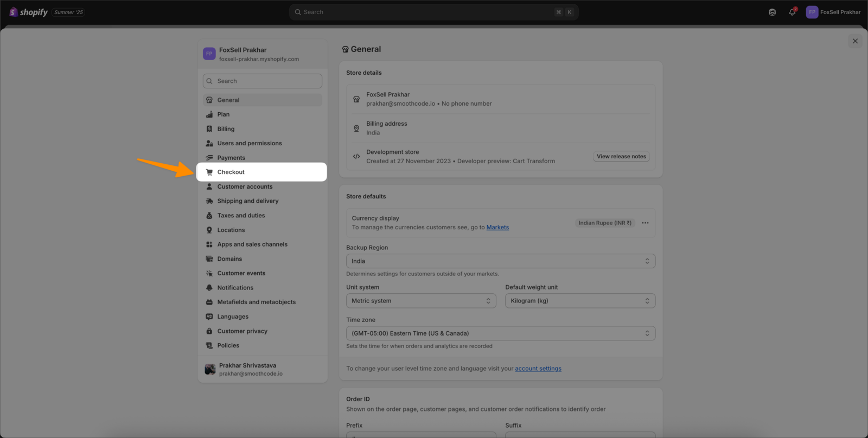Click the Summer '25 edition badge
868x438 pixels.
68,12
